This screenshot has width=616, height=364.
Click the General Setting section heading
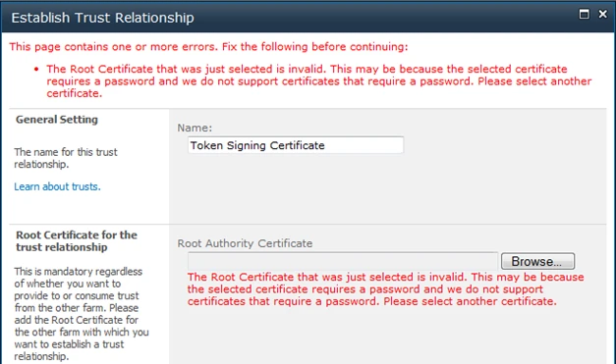57,120
